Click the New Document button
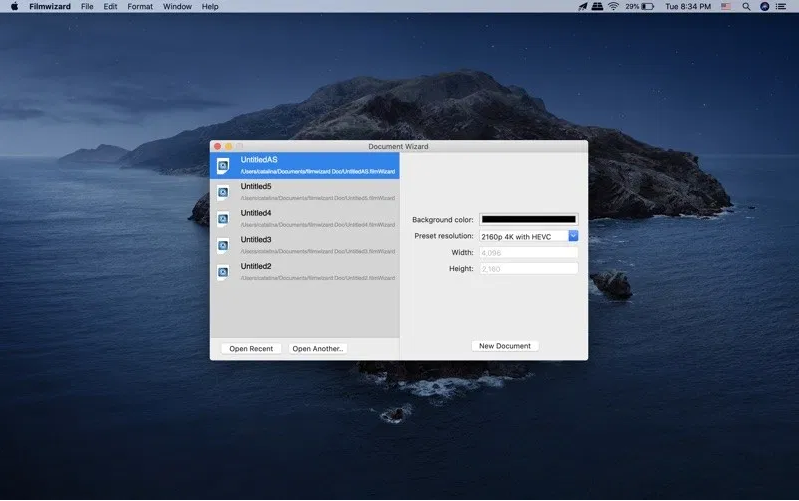 pyautogui.click(x=505, y=346)
